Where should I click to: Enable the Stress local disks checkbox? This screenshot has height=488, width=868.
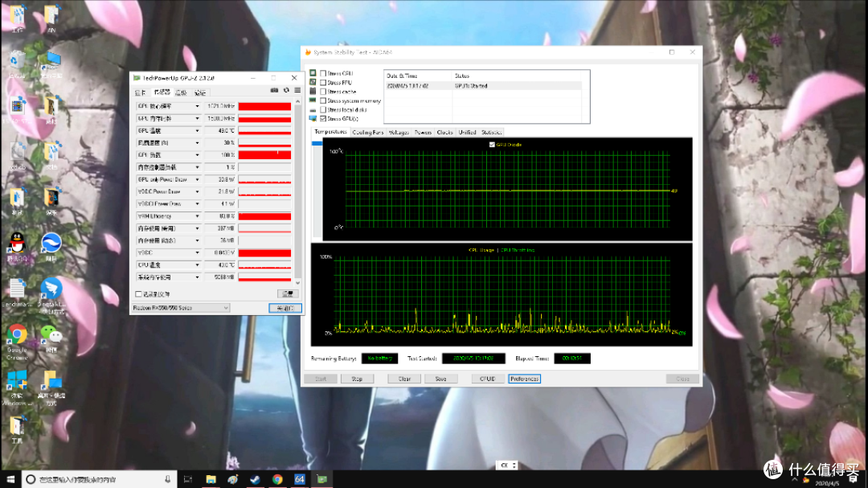(323, 109)
